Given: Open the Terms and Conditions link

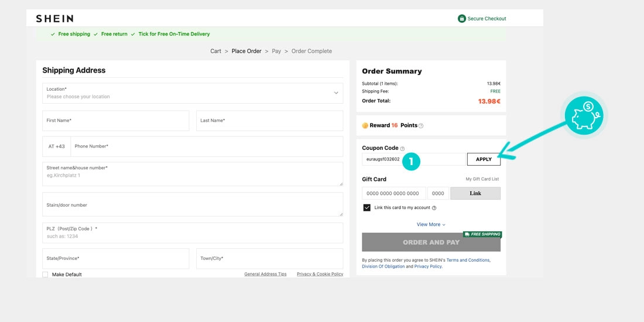Looking at the screenshot, I should point(468,261).
